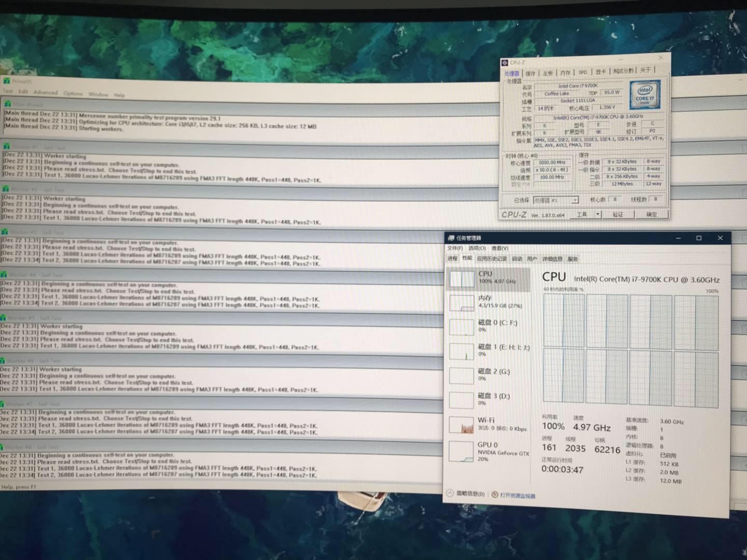Click the Worker #7 window icon in Prime95
The width and height of the screenshot is (747, 560).
click(3, 403)
